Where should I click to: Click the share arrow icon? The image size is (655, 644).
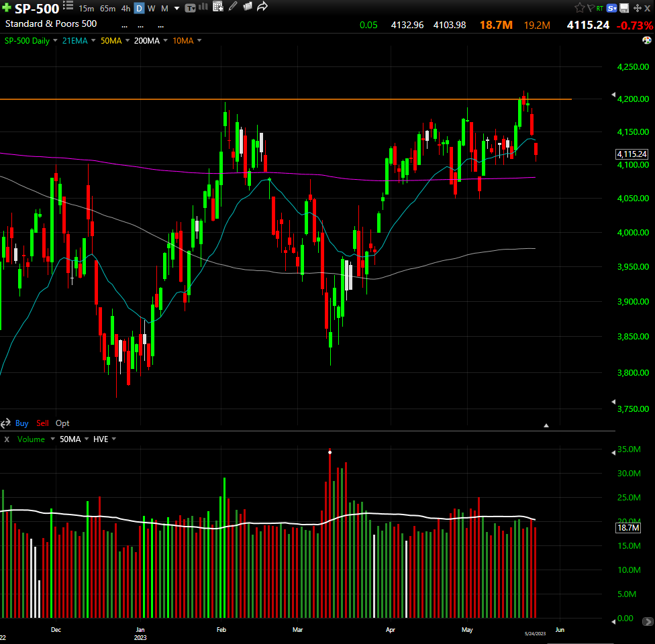[262, 6]
